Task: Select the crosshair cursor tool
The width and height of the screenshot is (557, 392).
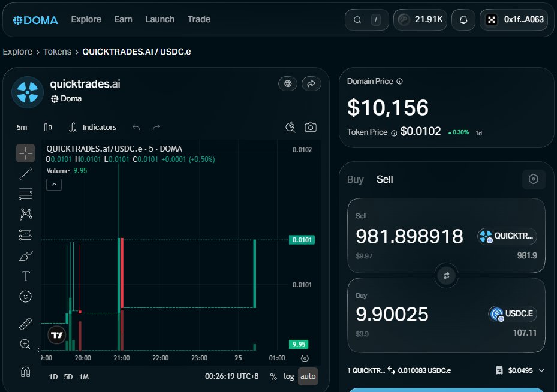Action: [26, 153]
